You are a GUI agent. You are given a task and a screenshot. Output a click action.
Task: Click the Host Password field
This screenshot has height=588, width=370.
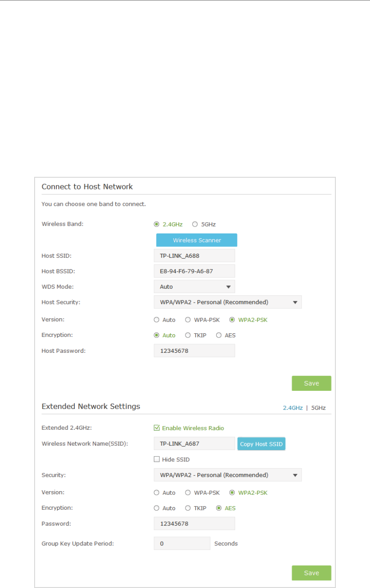pos(195,351)
